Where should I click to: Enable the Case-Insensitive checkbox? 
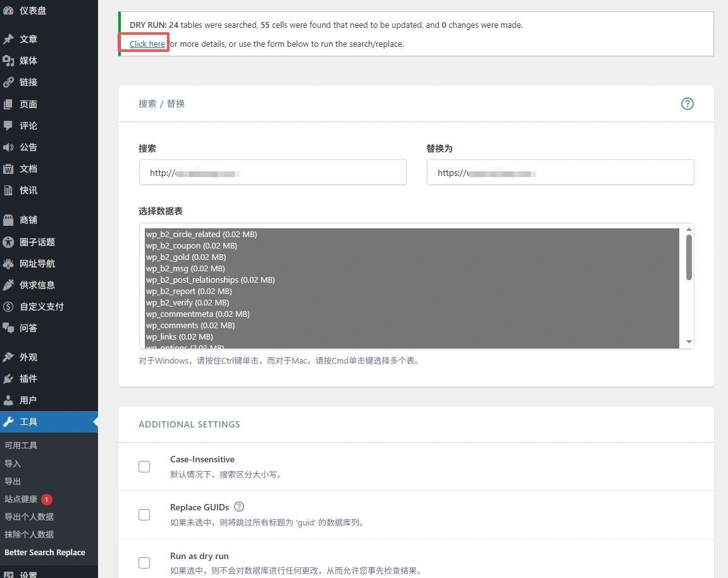click(144, 467)
